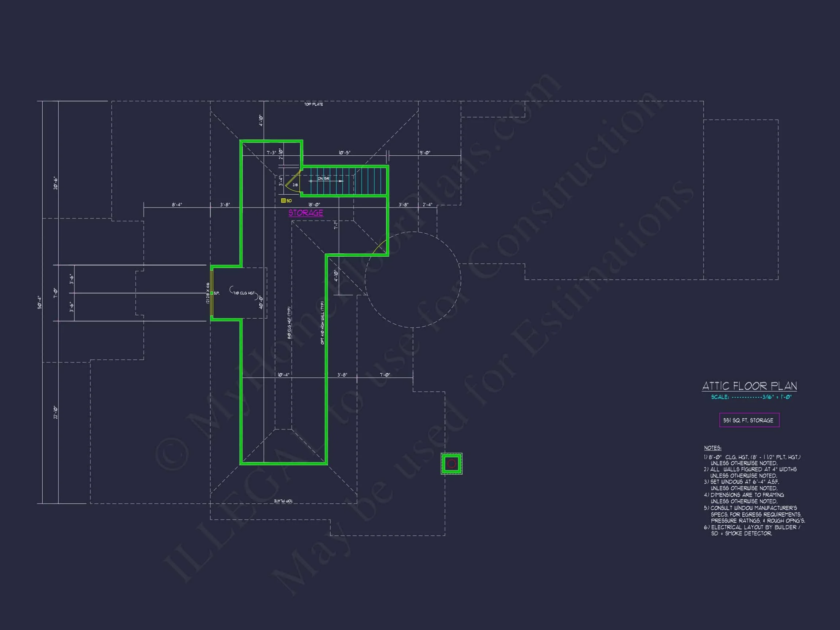
Task: Click the 50'-4" overall dimension text
Action: pyautogui.click(x=39, y=302)
